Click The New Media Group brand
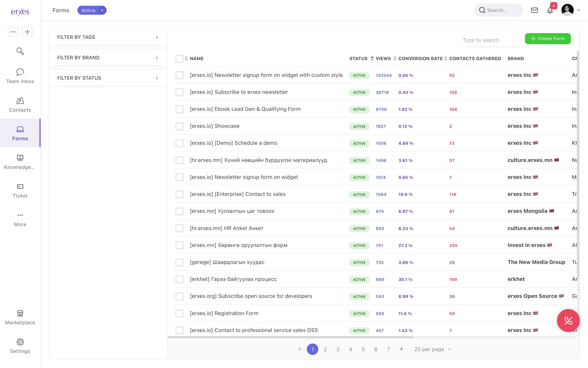588x368 pixels. pos(536,262)
